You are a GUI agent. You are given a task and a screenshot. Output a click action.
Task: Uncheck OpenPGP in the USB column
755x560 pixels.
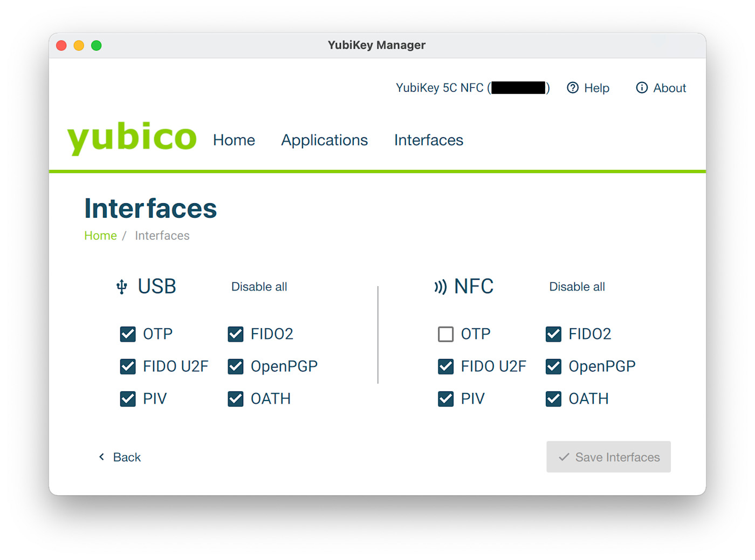tap(236, 367)
